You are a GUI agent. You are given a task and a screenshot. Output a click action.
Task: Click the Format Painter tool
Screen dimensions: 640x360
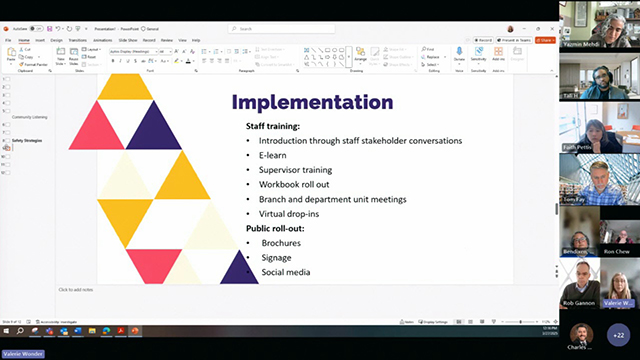(x=33, y=64)
